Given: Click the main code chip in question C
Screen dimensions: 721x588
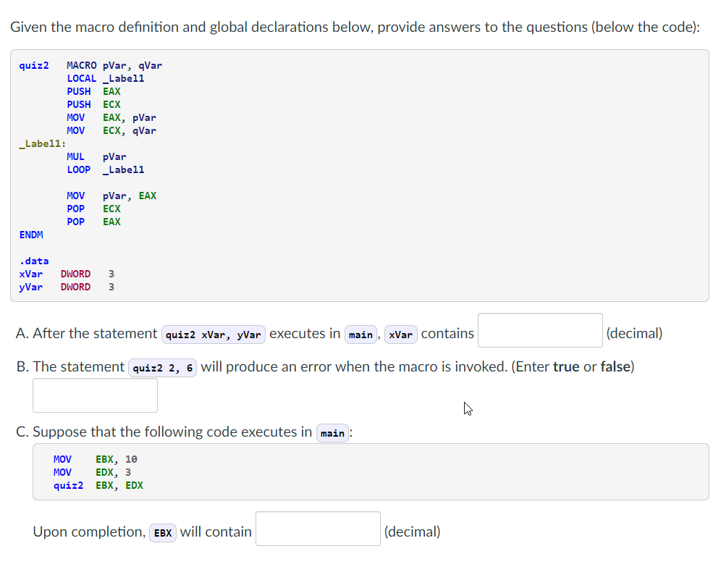Looking at the screenshot, I should pos(332,432).
